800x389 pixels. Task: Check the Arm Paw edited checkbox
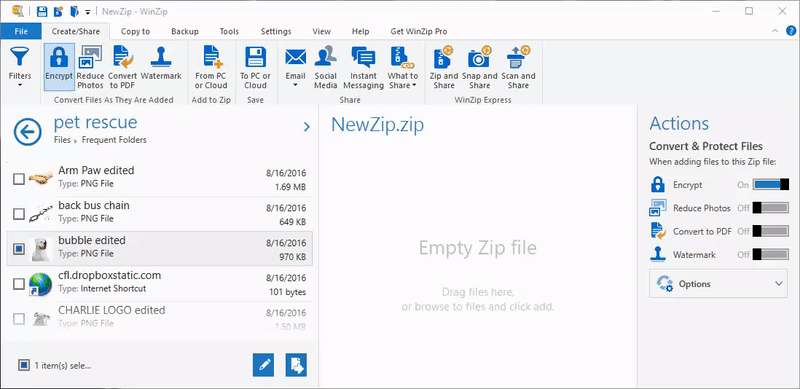point(19,179)
